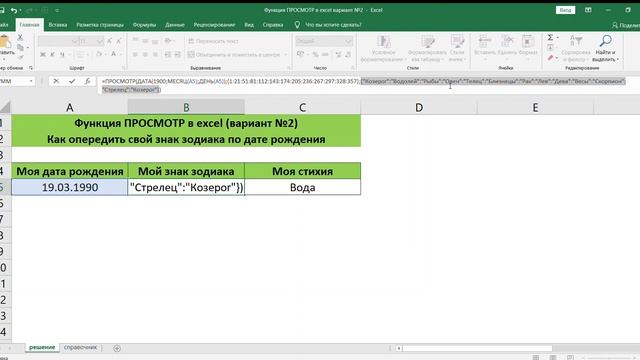
Task: Click the Paste clipboard icon
Action: click(6, 42)
